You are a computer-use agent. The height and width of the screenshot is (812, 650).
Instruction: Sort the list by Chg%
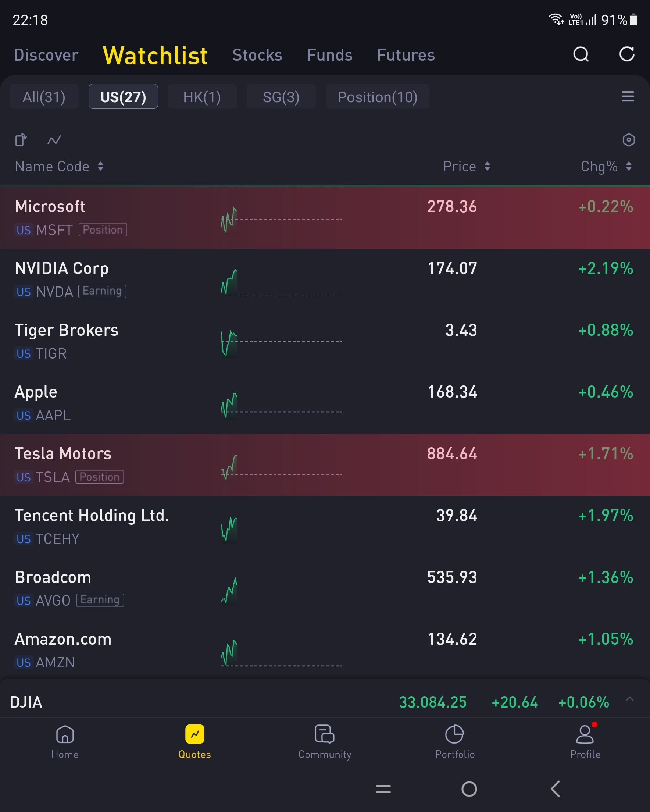[606, 167]
